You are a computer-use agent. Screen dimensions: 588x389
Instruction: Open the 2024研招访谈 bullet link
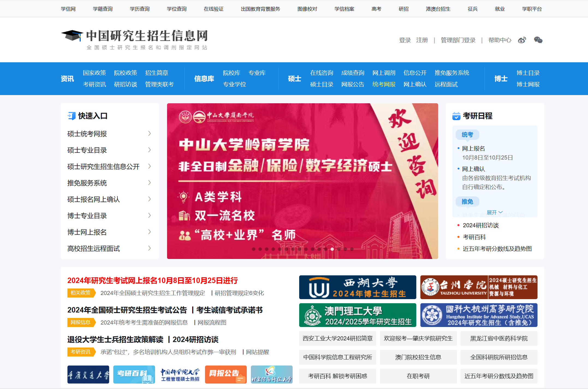pos(481,225)
